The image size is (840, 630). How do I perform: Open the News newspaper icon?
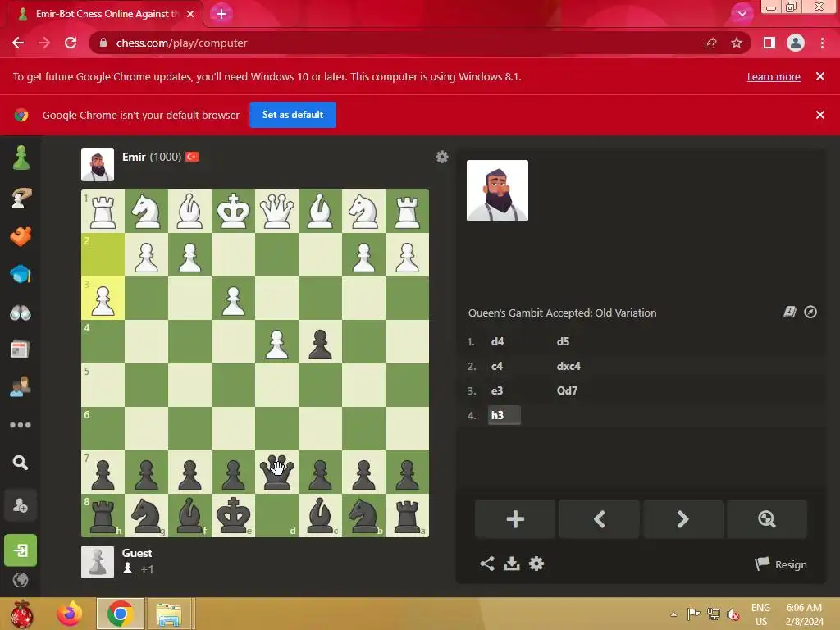click(21, 349)
